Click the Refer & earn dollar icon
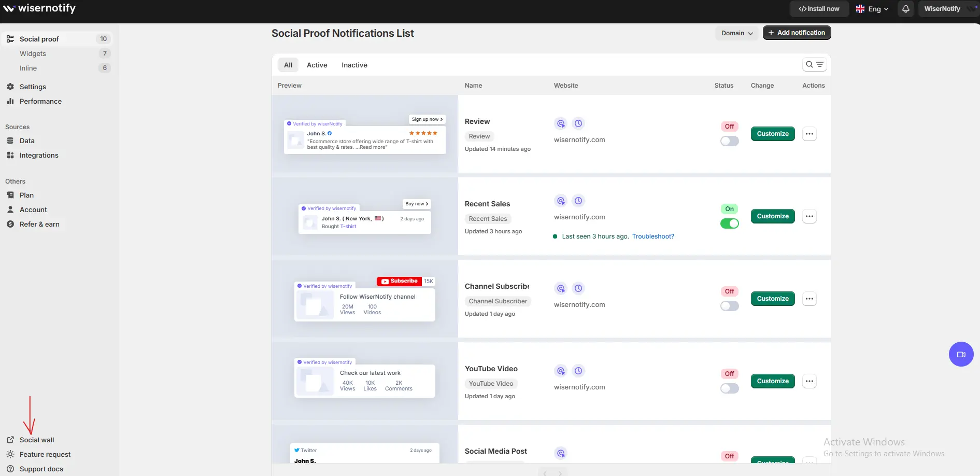 (x=10, y=224)
